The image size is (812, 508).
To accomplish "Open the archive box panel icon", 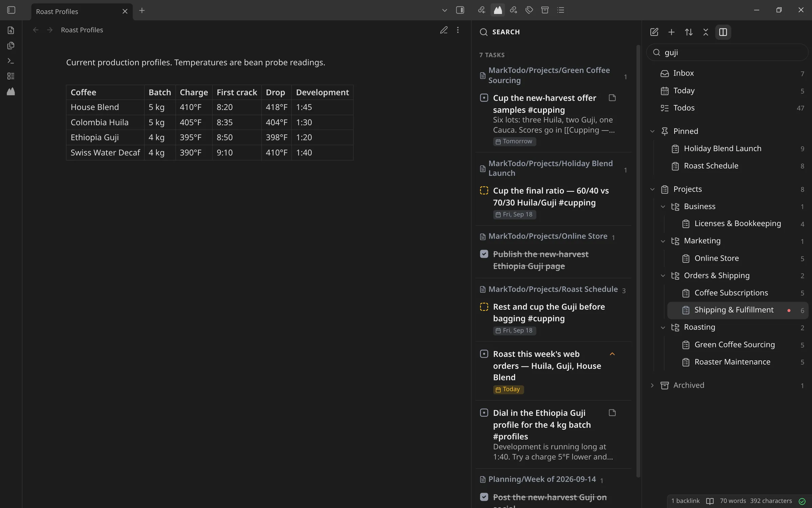I will coord(545,10).
